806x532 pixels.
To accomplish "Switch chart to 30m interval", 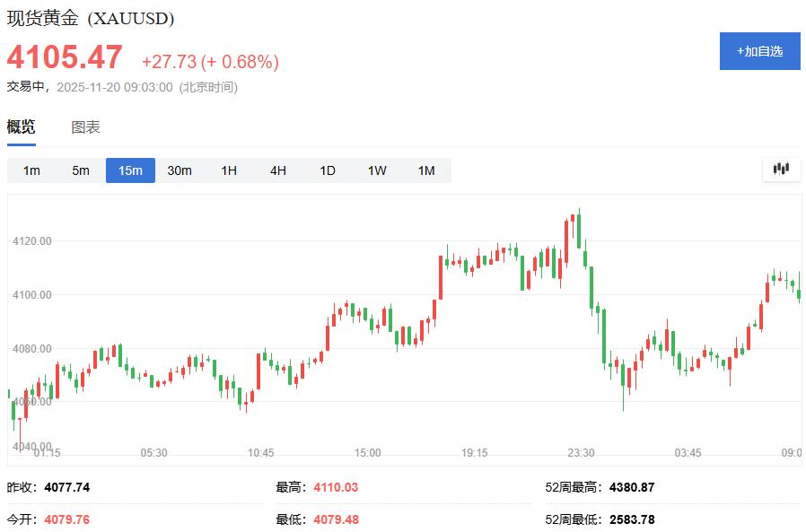I will coord(180,170).
